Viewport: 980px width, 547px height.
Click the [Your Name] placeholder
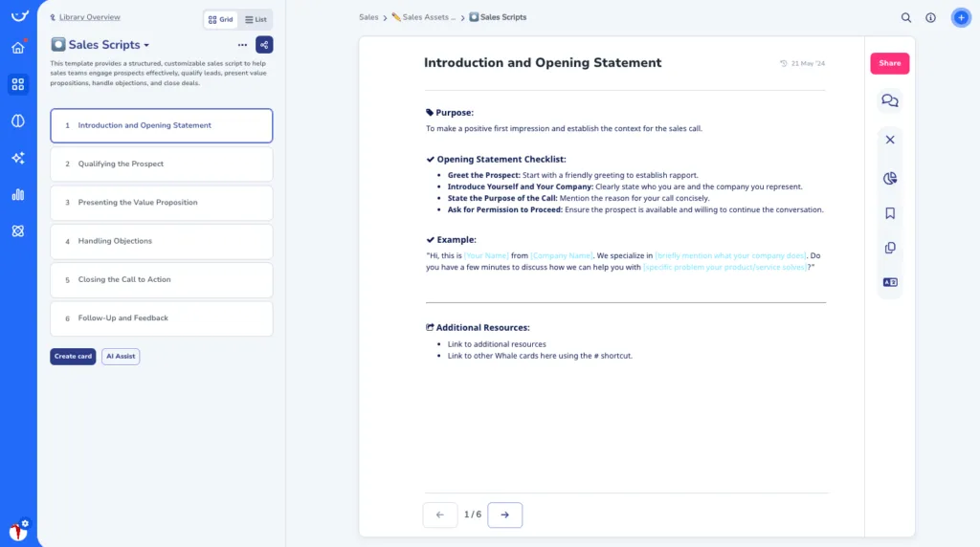[486, 256]
